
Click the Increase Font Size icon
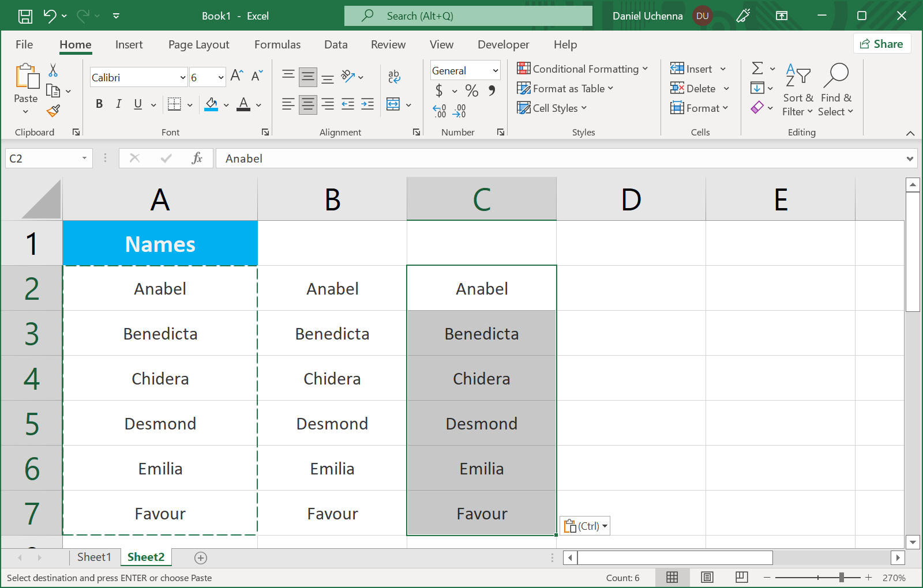[x=236, y=76]
